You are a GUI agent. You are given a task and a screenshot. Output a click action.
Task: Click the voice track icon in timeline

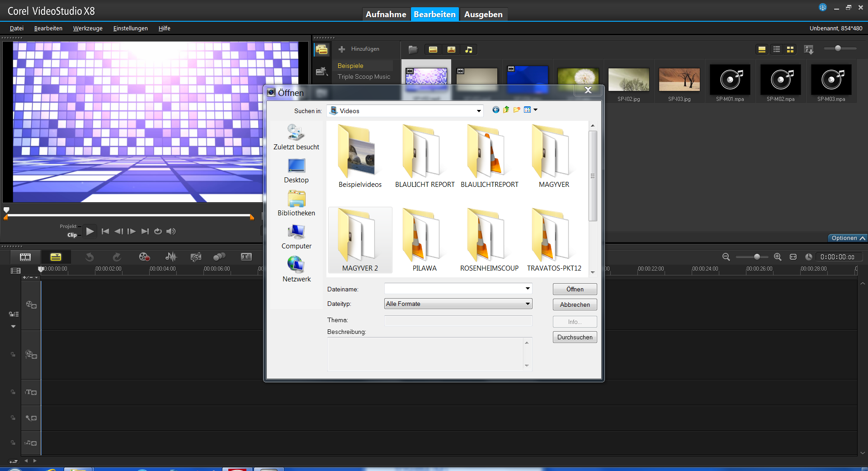click(x=31, y=418)
